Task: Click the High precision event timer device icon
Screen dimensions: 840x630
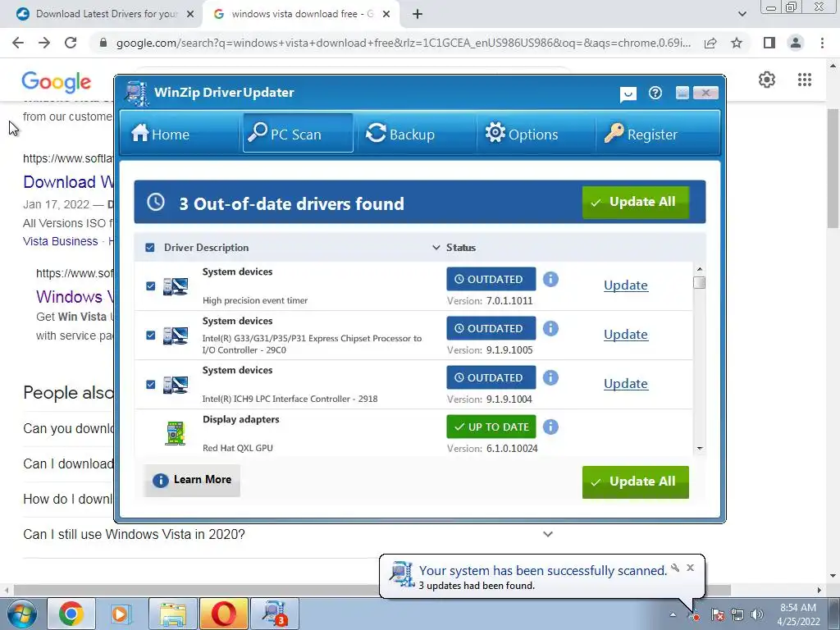Action: pos(176,286)
